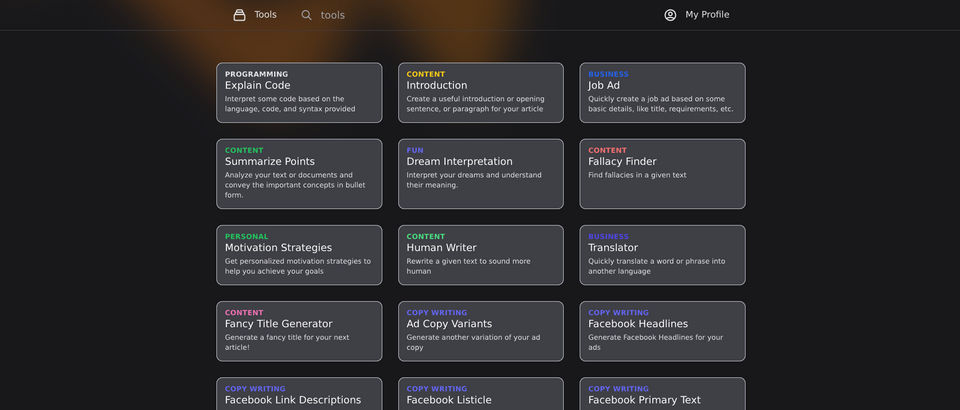Open the Summarize Points tool
The width and height of the screenshot is (960, 410).
[x=299, y=174]
